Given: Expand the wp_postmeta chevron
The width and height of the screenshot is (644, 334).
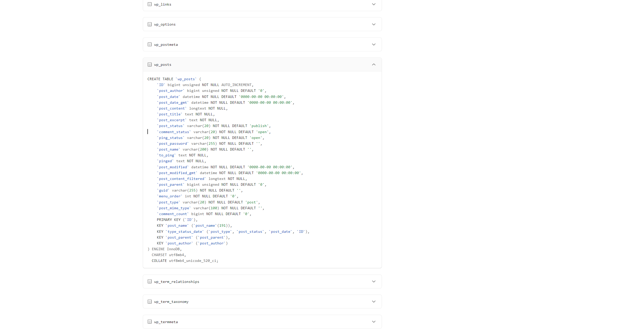Looking at the screenshot, I should click(x=374, y=45).
